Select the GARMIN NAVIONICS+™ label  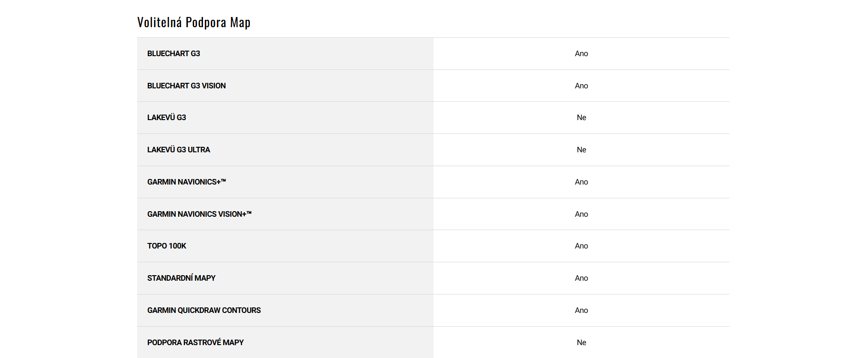coord(186,182)
